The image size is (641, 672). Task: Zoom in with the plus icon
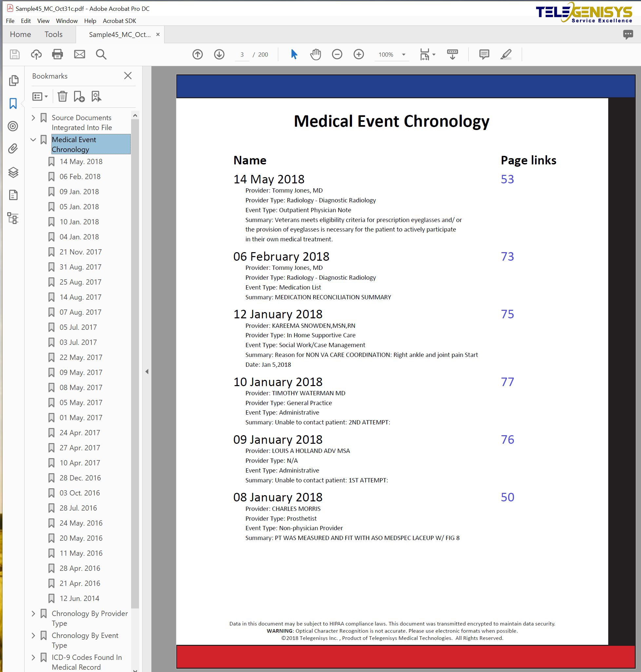point(359,54)
